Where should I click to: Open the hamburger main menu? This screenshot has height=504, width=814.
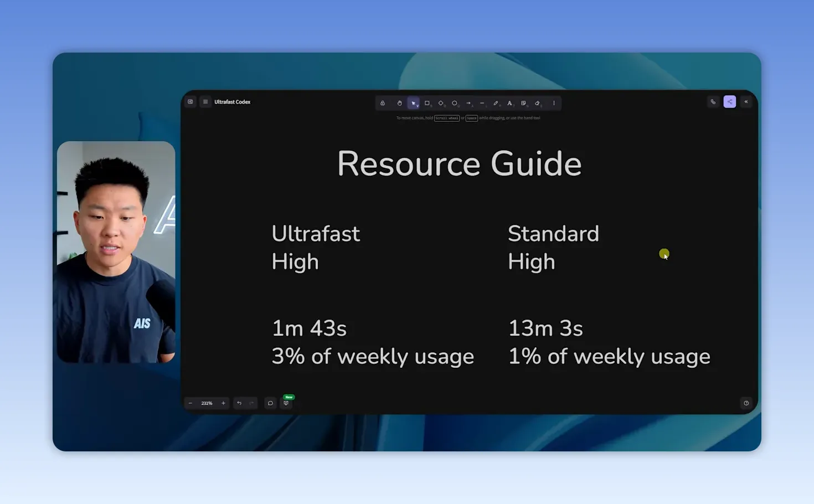(x=205, y=102)
